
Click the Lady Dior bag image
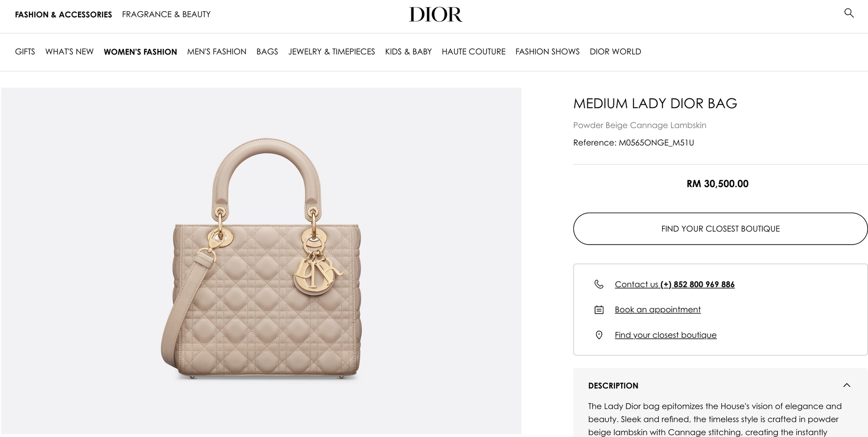pyautogui.click(x=261, y=260)
